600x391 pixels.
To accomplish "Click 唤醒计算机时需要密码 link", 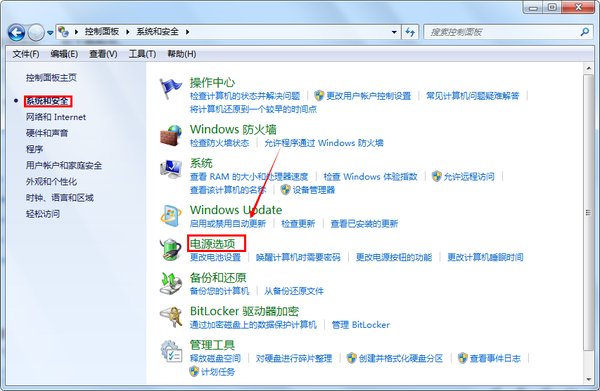I will [298, 257].
